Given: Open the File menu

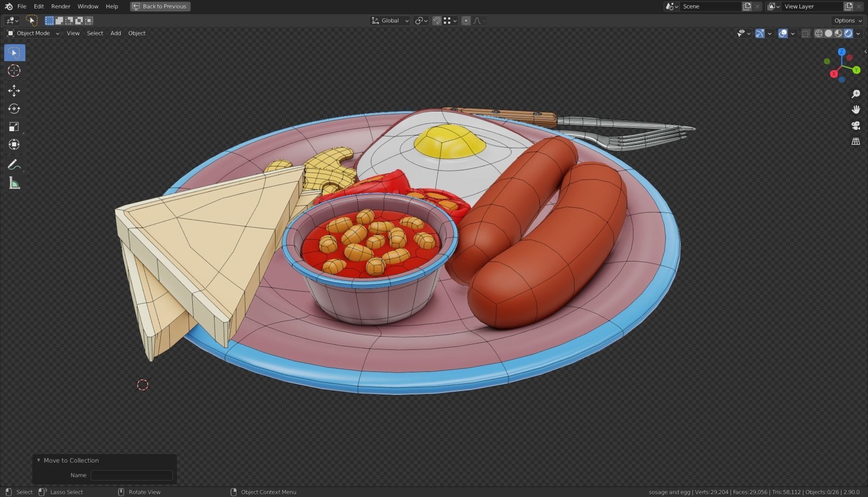Looking at the screenshot, I should (22, 7).
